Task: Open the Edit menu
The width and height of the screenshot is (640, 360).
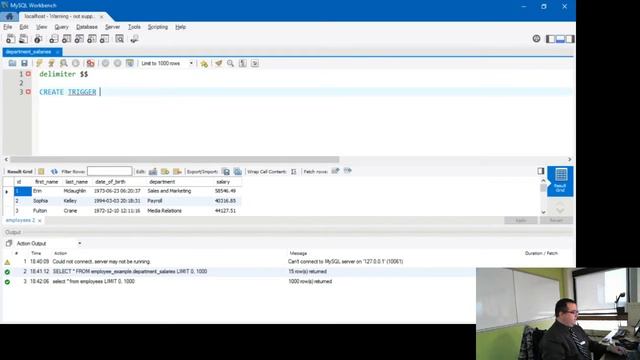Action: 24,27
